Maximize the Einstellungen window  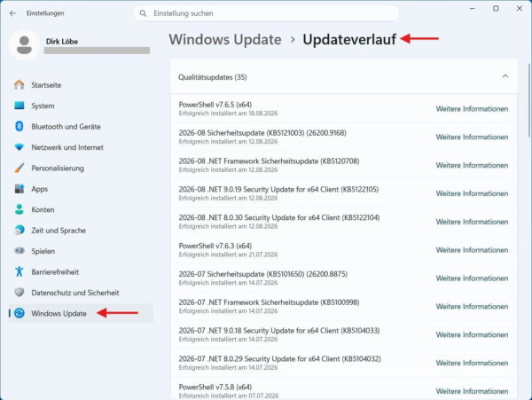tap(496, 9)
